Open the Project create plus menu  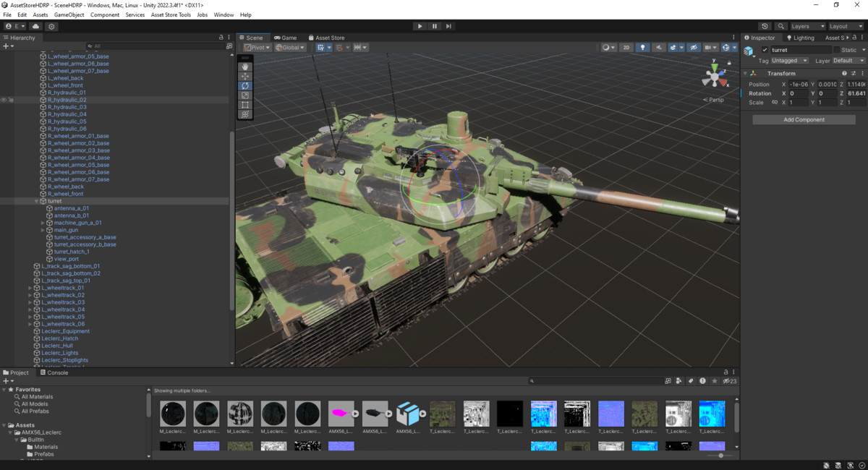click(x=9, y=381)
